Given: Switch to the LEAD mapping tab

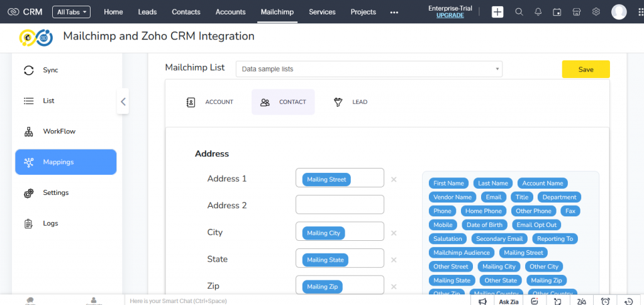Looking at the screenshot, I should 350,102.
